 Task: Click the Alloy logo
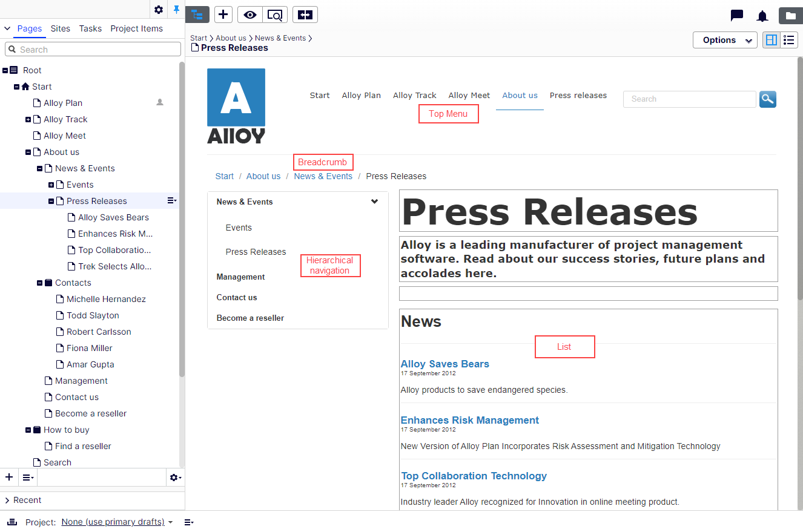tap(236, 106)
